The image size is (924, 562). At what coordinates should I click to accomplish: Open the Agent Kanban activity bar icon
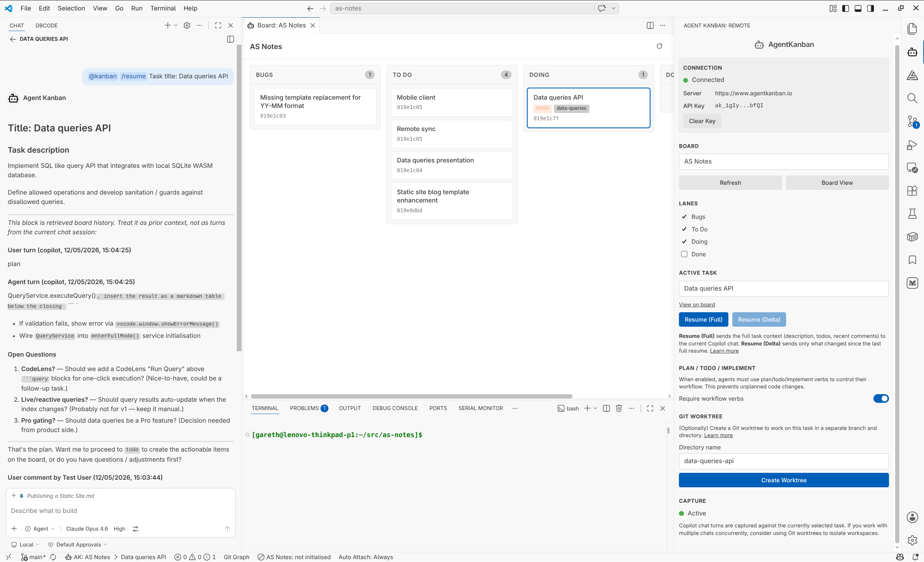pyautogui.click(x=912, y=52)
